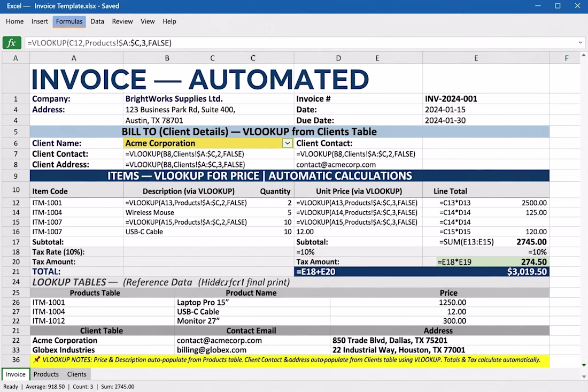This screenshot has height=392, width=588.
Task: Select the BrightWorks Supplies Ltd. cell
Action: [208, 98]
